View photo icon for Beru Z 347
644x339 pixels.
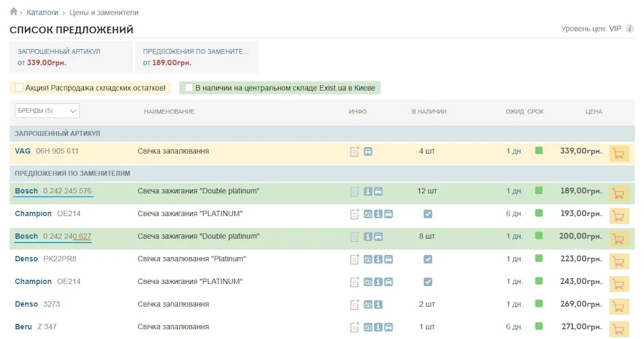tap(368, 327)
